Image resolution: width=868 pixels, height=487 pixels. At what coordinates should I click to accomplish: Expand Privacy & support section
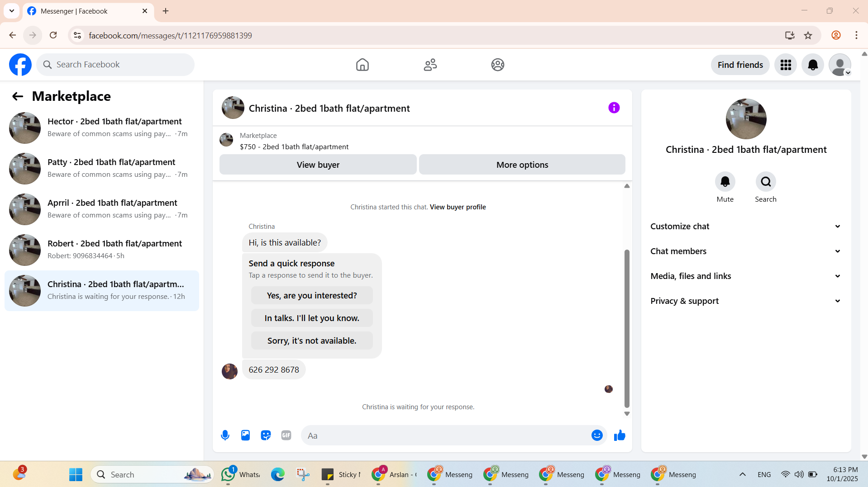pos(746,301)
